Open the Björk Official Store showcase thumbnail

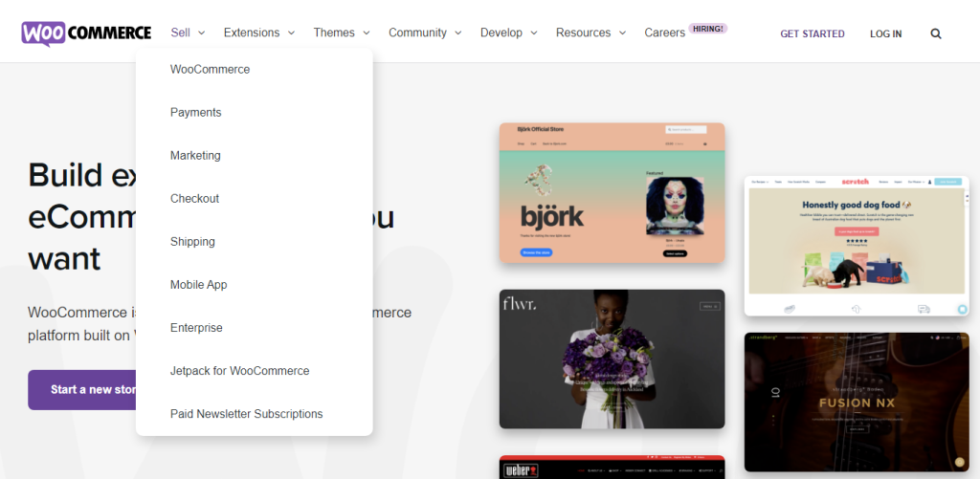point(612,192)
